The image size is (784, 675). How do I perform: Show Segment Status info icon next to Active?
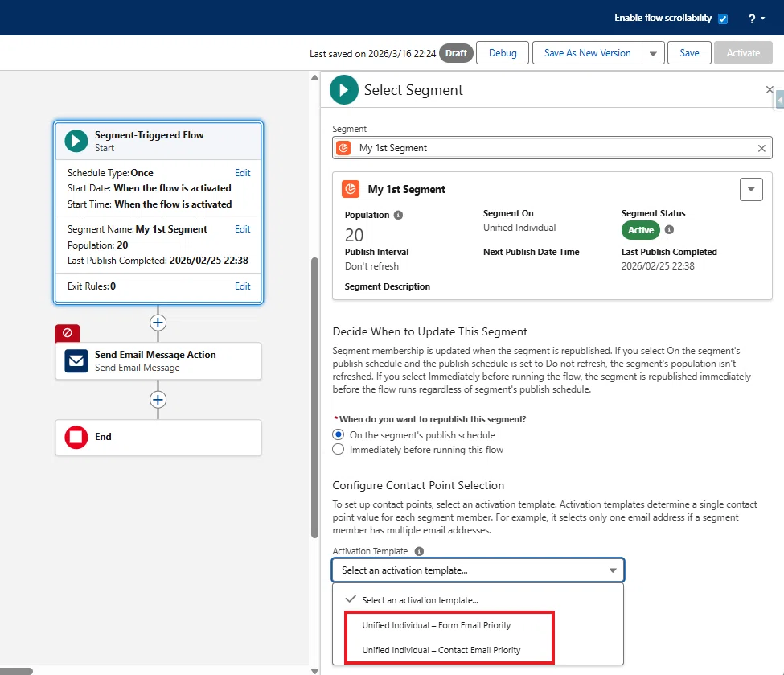click(669, 229)
